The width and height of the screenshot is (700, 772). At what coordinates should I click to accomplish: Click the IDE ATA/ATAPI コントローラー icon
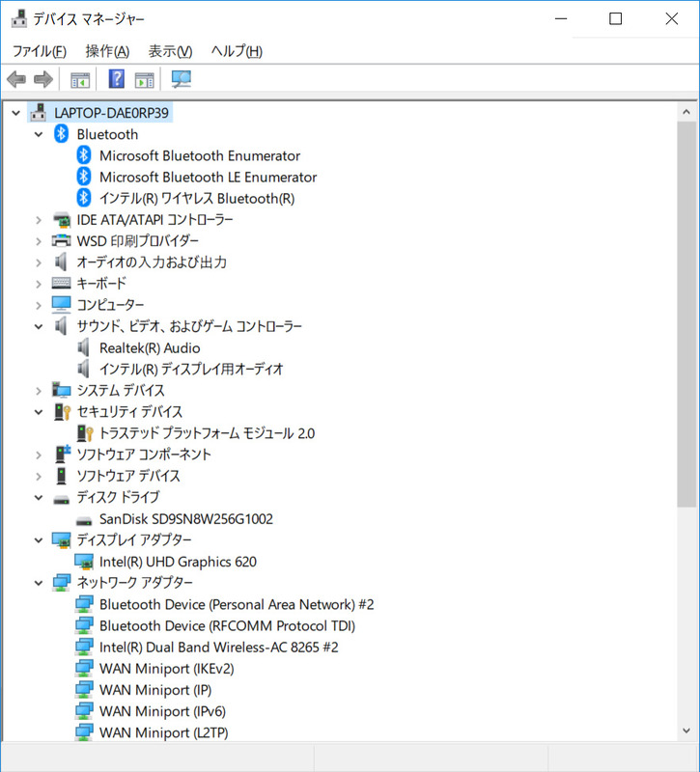[x=62, y=220]
